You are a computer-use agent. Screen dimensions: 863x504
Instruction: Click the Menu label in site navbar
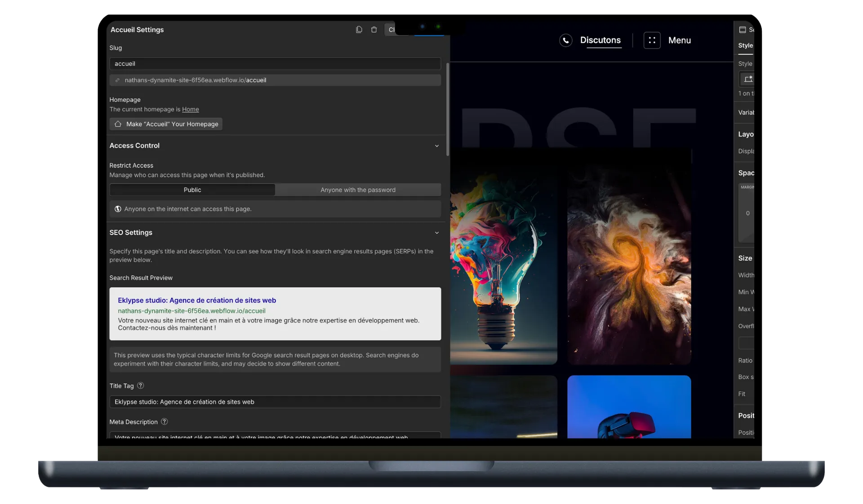pyautogui.click(x=680, y=40)
